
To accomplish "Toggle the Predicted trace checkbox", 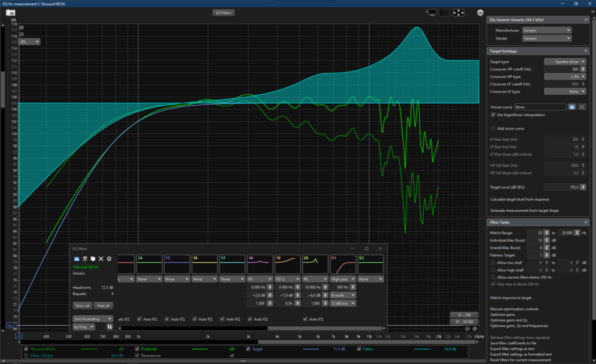I will click(x=137, y=349).
